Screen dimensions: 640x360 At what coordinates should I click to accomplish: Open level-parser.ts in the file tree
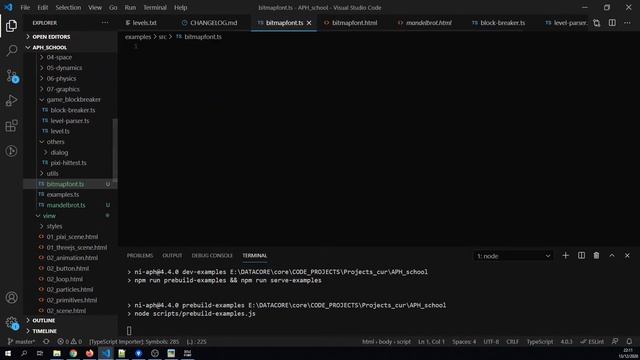[x=70, y=121]
